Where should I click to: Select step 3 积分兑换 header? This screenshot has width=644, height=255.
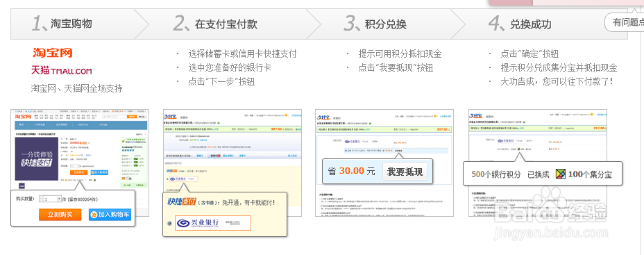tap(375, 24)
